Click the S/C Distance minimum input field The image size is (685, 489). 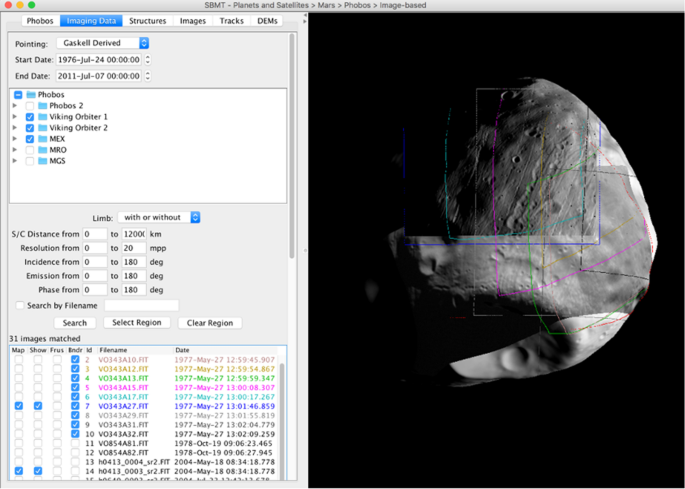95,233
